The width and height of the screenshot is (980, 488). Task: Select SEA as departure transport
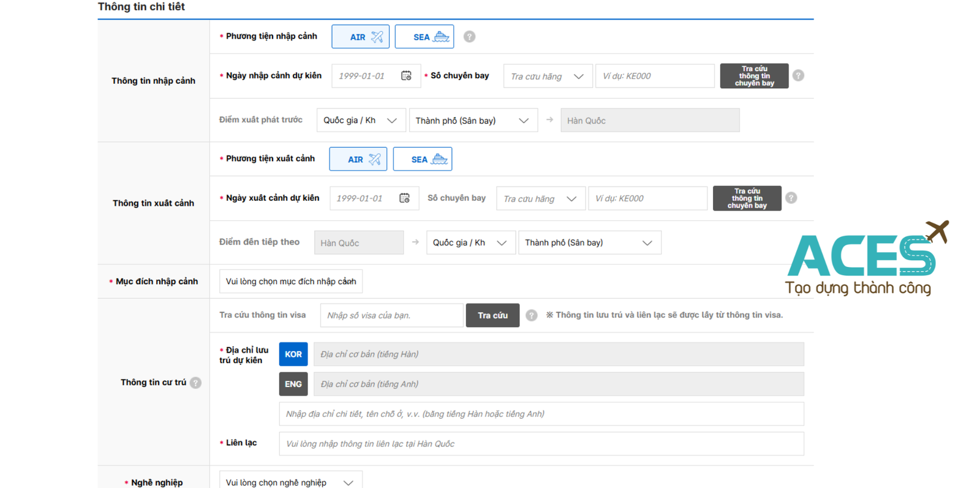click(x=423, y=159)
